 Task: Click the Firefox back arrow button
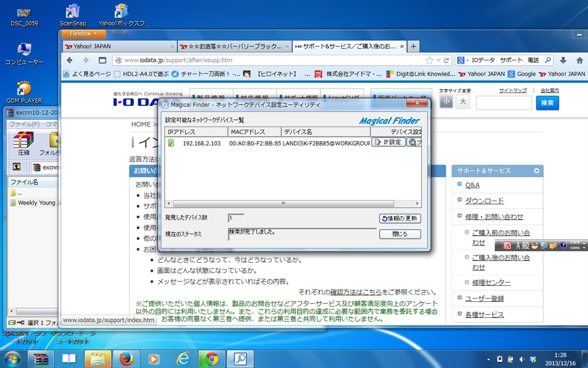click(69, 60)
